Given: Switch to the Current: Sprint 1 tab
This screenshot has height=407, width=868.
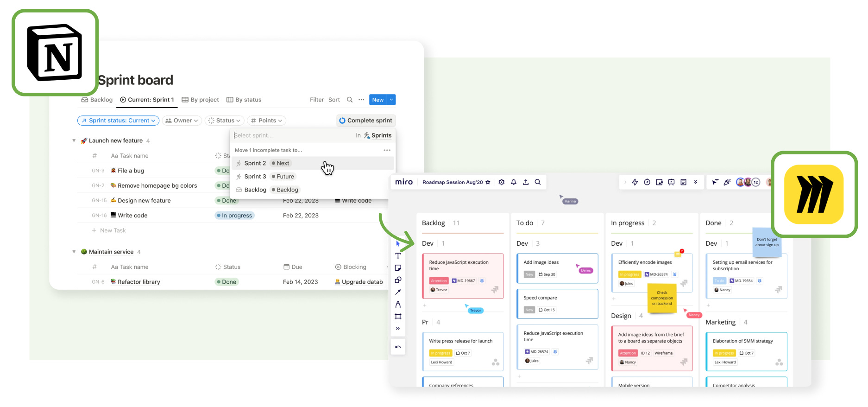Looking at the screenshot, I should tap(147, 100).
